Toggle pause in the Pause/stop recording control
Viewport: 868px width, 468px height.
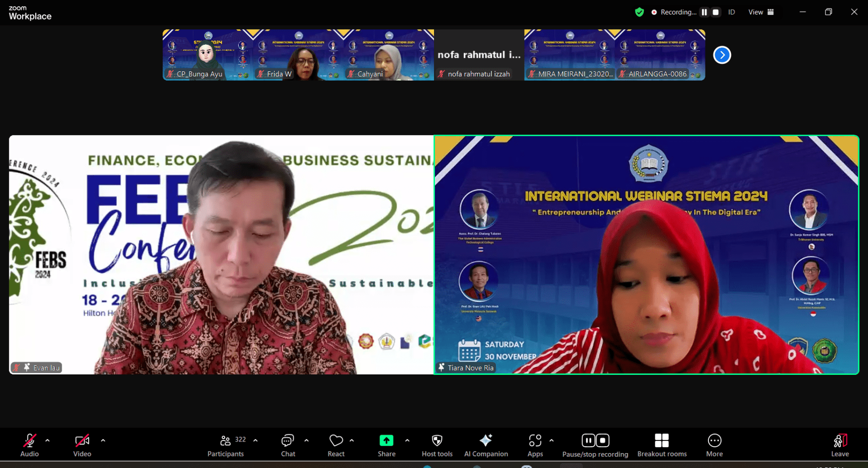tap(588, 440)
